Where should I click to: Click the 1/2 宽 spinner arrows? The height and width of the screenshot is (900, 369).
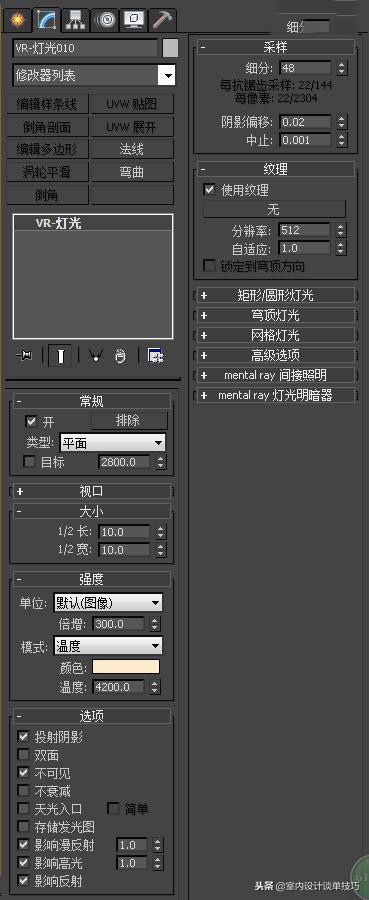(x=160, y=550)
